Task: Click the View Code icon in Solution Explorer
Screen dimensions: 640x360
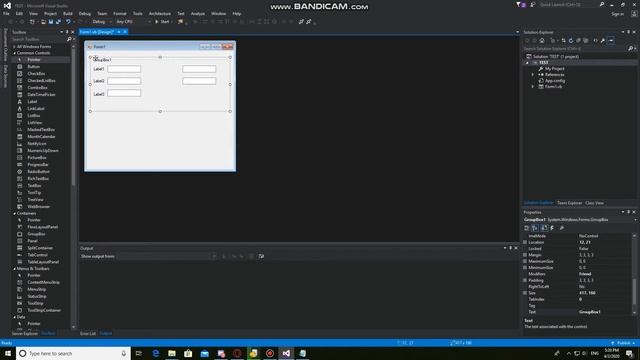Action: [x=596, y=40]
